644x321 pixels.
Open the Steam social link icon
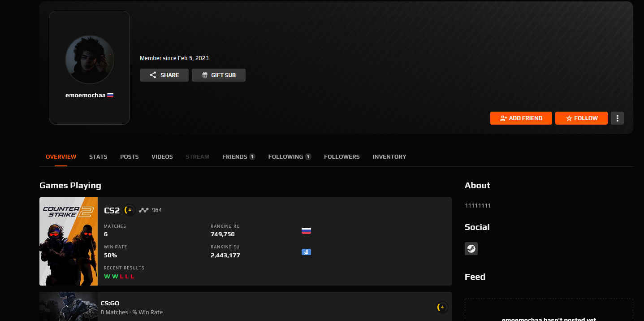point(471,248)
